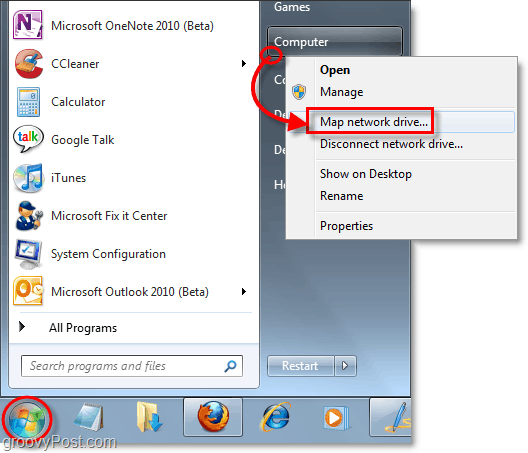
Task: Expand All Programs
Action: (82, 328)
